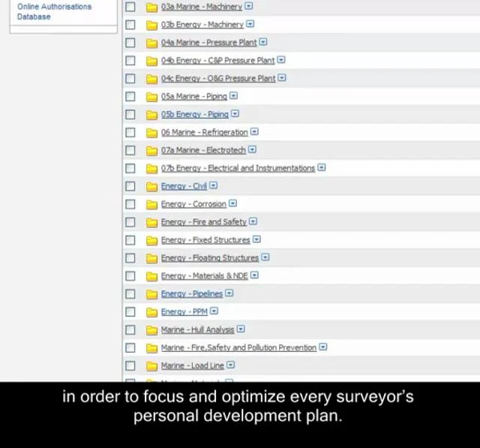
Task: Open dropdown next to 07b Energy - Electrical and Instrumentations
Action: (322, 167)
